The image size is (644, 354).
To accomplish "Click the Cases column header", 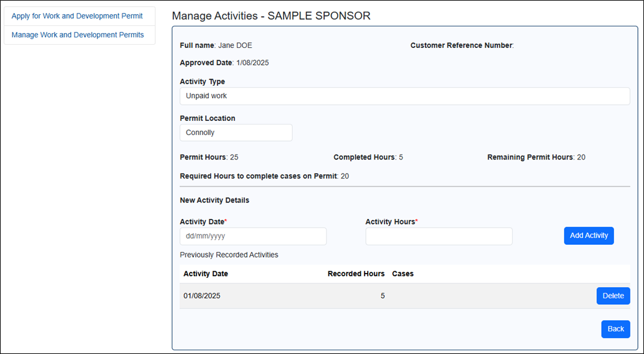I will (403, 274).
